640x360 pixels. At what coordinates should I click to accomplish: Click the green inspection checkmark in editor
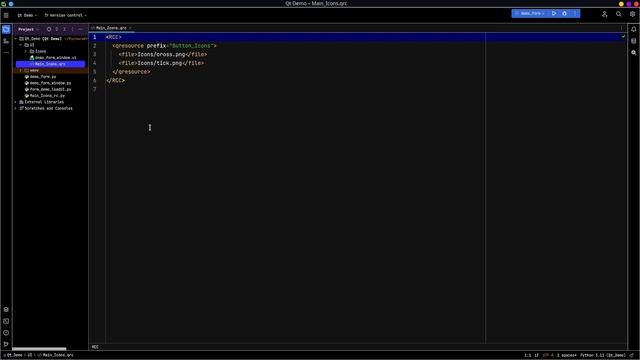pos(623,37)
